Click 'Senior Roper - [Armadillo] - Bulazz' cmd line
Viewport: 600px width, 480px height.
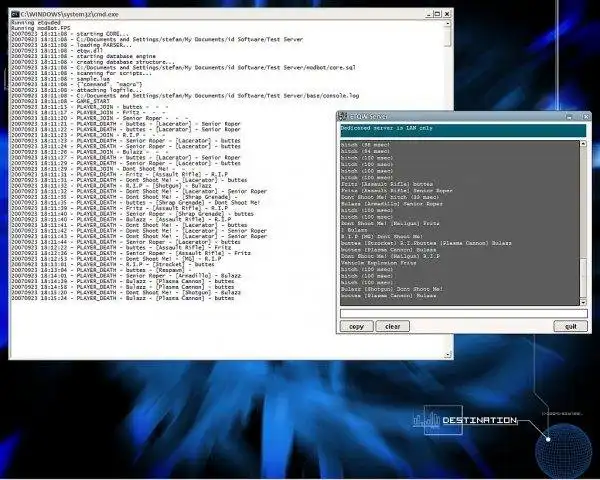coord(126,276)
